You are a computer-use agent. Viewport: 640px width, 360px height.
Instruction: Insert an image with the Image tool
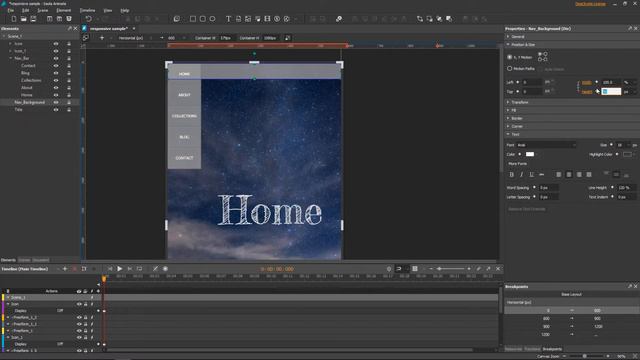pos(248,19)
